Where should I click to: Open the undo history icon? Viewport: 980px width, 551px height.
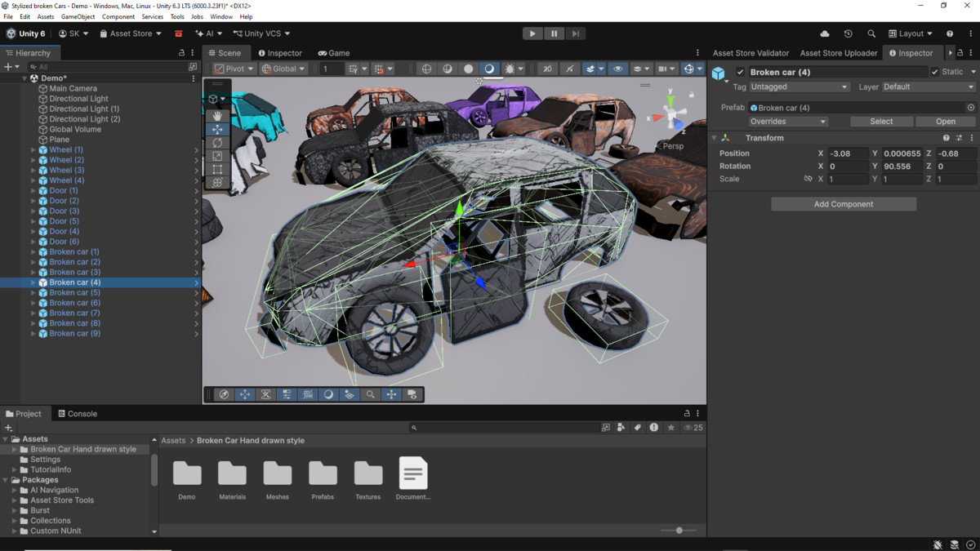pos(848,33)
